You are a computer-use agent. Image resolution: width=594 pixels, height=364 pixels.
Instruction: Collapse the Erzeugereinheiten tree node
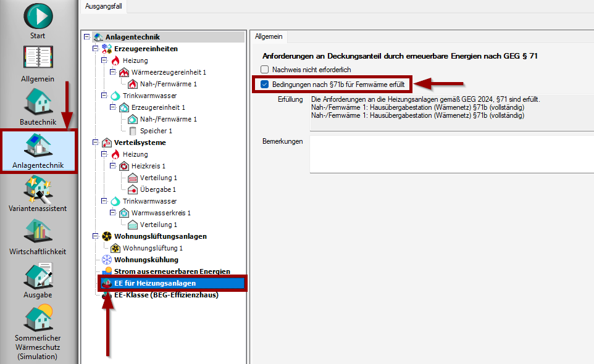(95, 49)
